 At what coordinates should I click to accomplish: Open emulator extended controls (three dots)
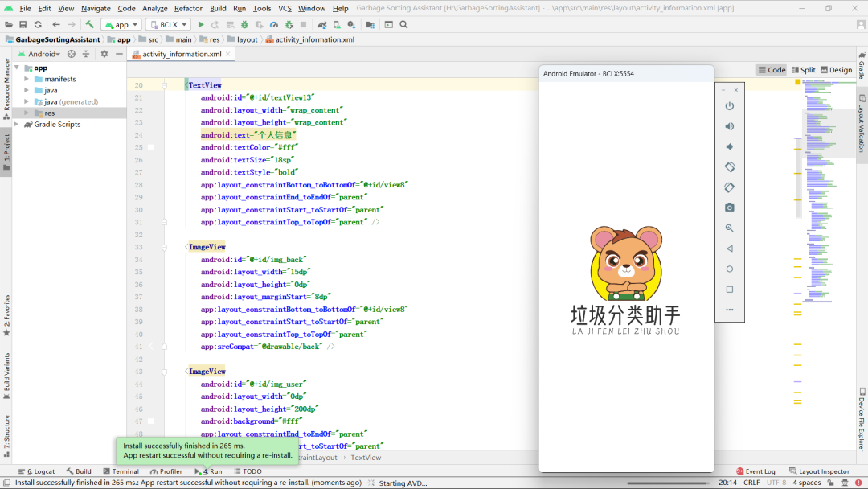click(730, 310)
